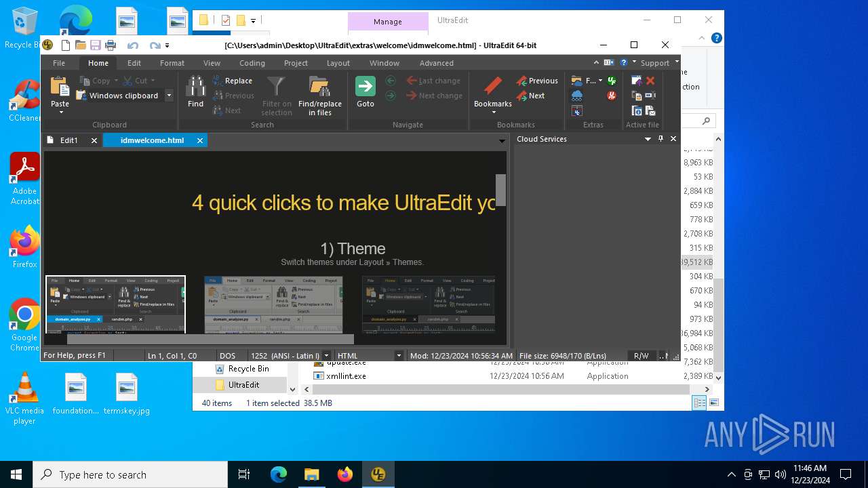This screenshot has height=488, width=868.
Task: Close the Edit1 tab
Action: coord(94,140)
